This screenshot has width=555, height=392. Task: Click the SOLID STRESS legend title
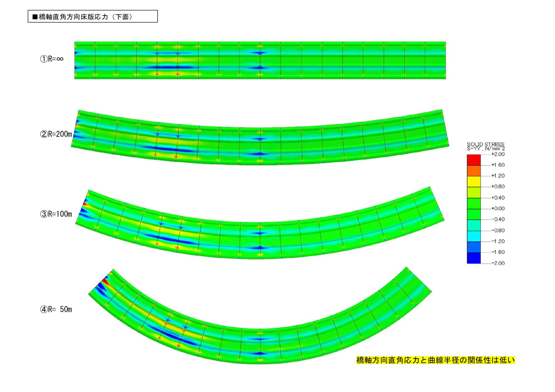485,144
